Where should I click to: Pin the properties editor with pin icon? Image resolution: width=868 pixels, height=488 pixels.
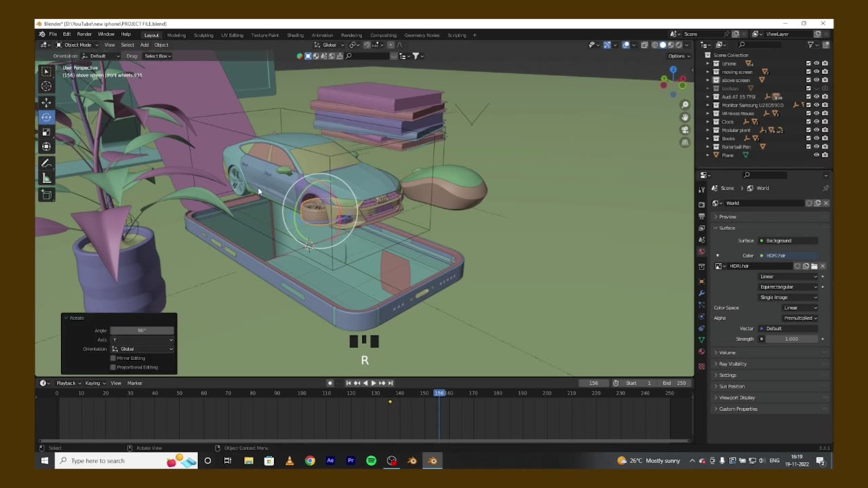[x=825, y=188]
